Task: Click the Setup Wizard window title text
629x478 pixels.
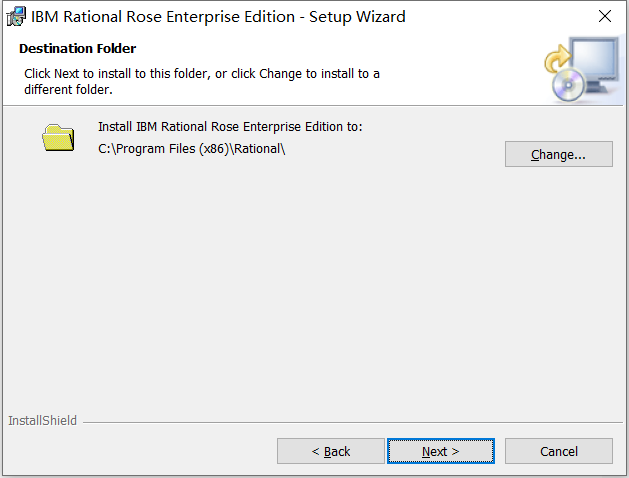Action: coord(218,17)
